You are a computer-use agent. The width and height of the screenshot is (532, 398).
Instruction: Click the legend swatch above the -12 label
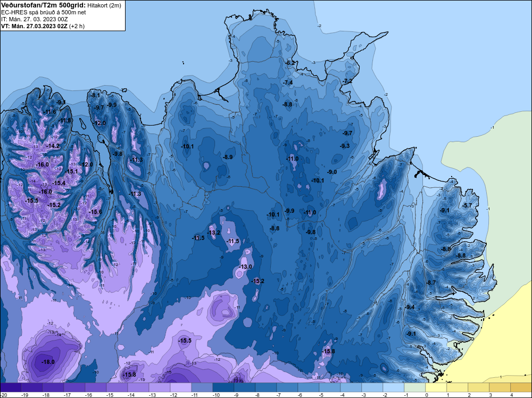pyautogui.click(x=181, y=387)
